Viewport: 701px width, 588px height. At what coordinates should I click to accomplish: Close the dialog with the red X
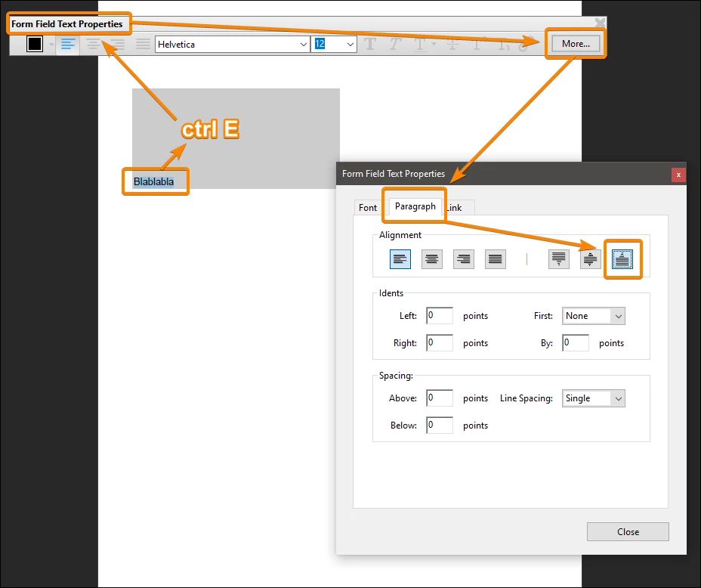point(678,175)
